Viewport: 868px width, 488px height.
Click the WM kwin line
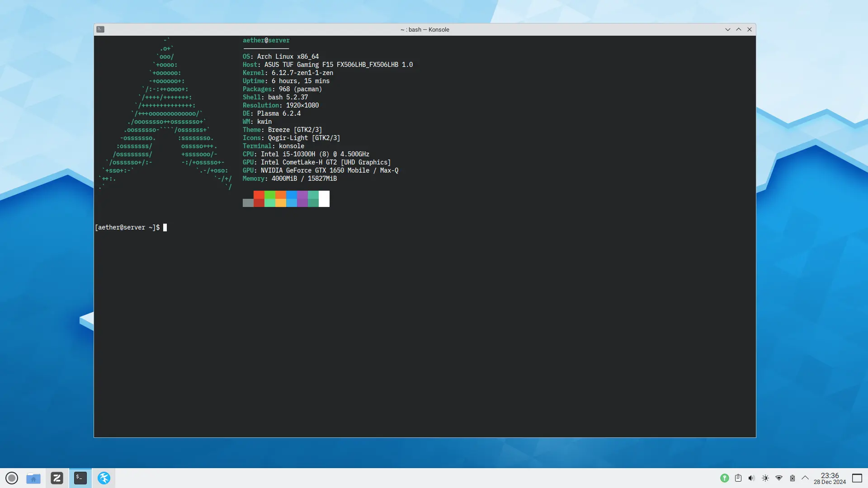click(x=257, y=122)
